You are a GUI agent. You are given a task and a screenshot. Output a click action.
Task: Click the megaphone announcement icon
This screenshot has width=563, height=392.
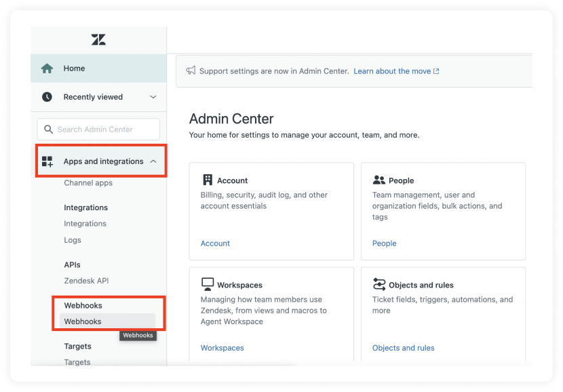pyautogui.click(x=191, y=71)
